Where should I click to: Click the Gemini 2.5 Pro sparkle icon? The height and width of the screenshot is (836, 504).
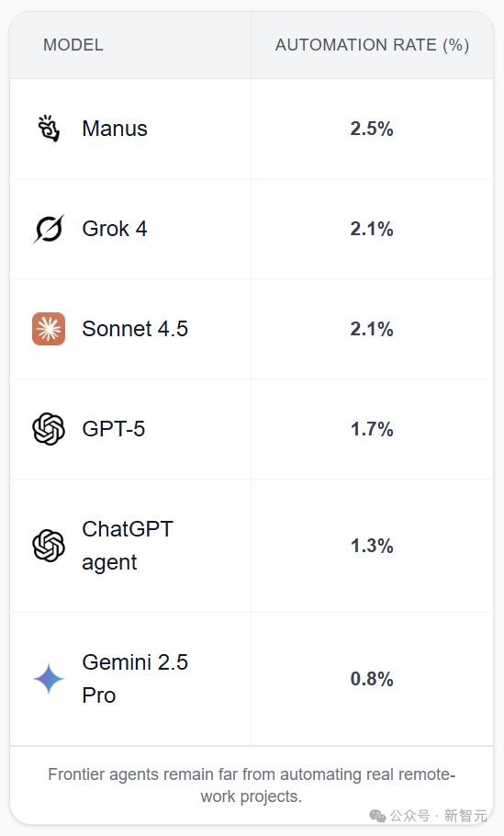pyautogui.click(x=49, y=679)
